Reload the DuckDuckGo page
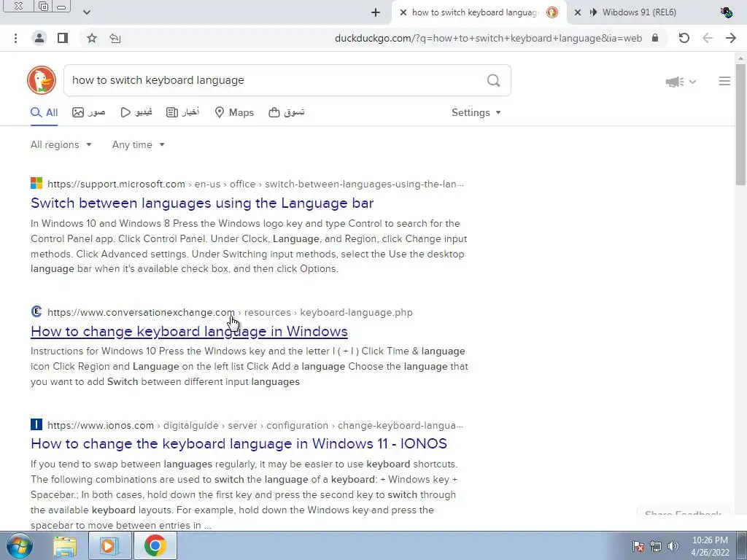This screenshot has width=747, height=560. (x=684, y=38)
